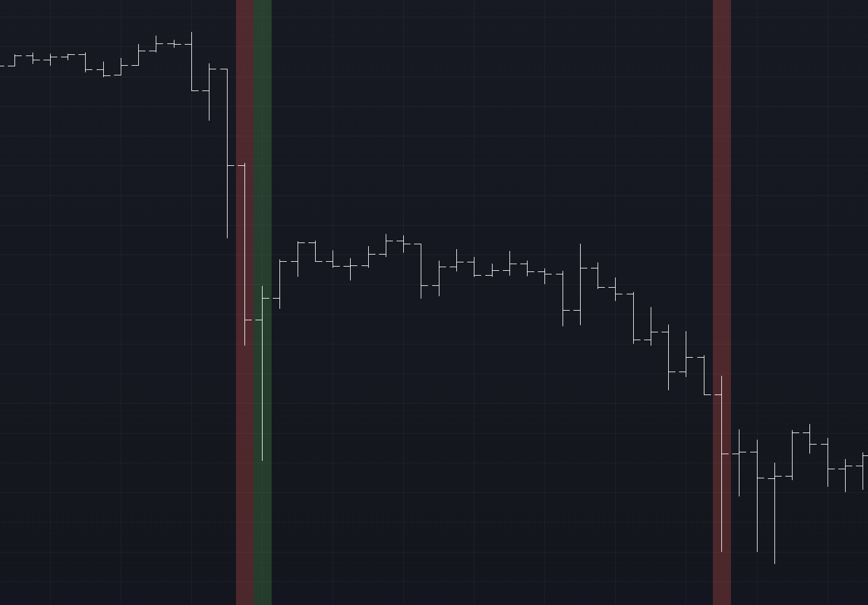
Task: Select the first price bar at the far left edge
Action: coord(14,60)
